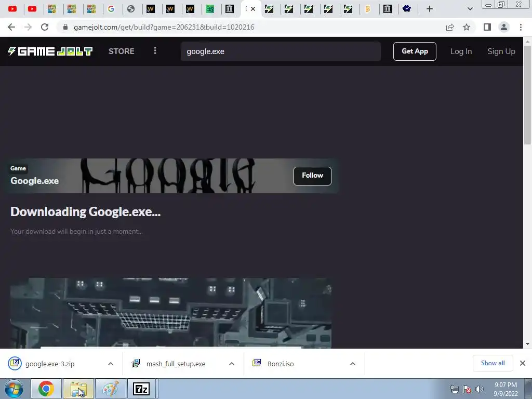
Task: Expand google.exe-3.zip download options
Action: click(111, 364)
